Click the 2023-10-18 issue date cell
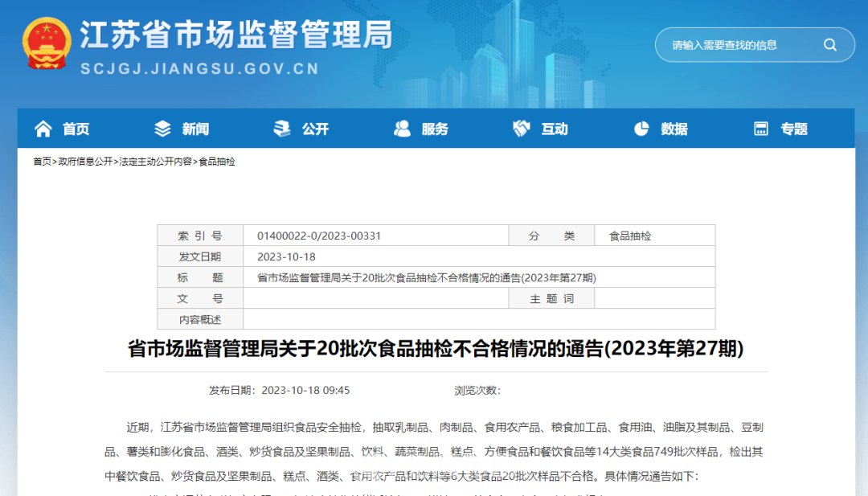Viewport: 868px width, 496px height. coord(479,257)
